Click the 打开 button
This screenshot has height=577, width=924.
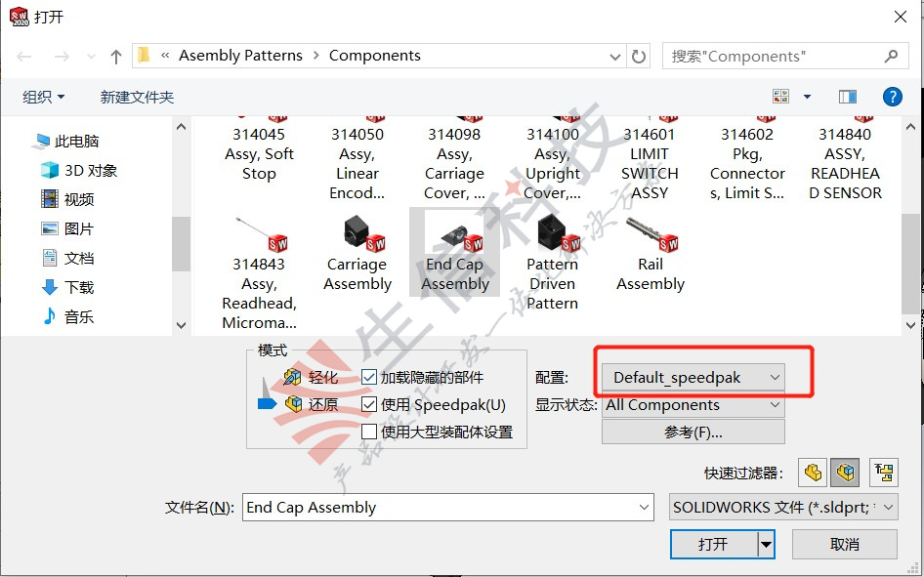714,544
